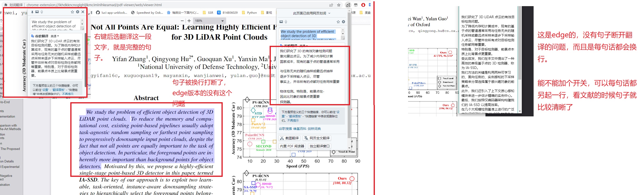Open 814806029 bookmark

[x=227, y=13]
